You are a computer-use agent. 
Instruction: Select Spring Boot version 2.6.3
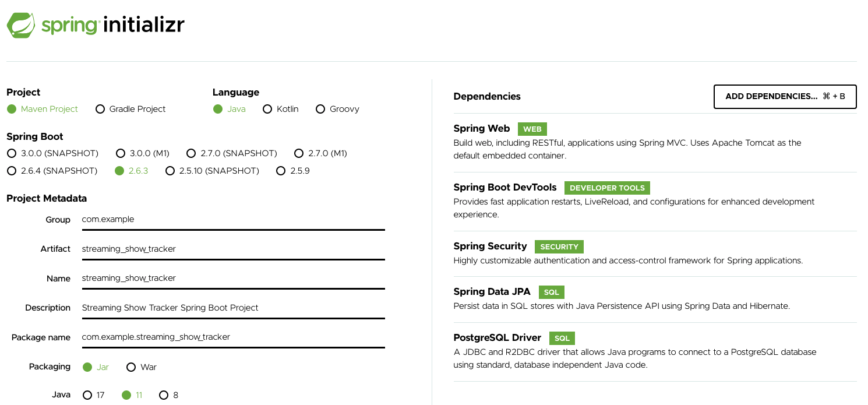[x=132, y=171]
